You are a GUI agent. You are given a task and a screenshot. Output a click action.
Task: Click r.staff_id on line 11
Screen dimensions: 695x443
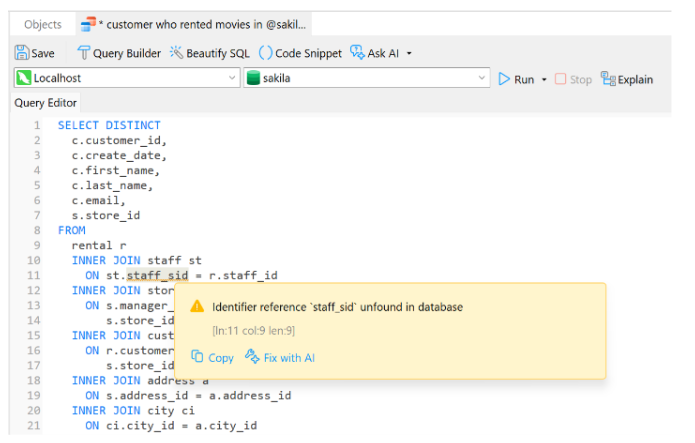(243, 275)
